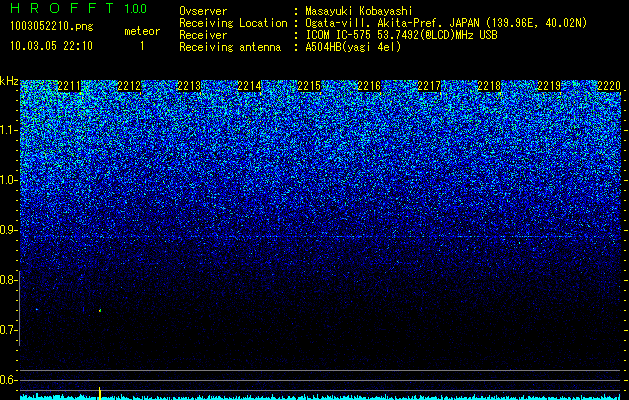This screenshot has height=400, width=629.
Task: Click the version number 1.00
Action: point(136,9)
